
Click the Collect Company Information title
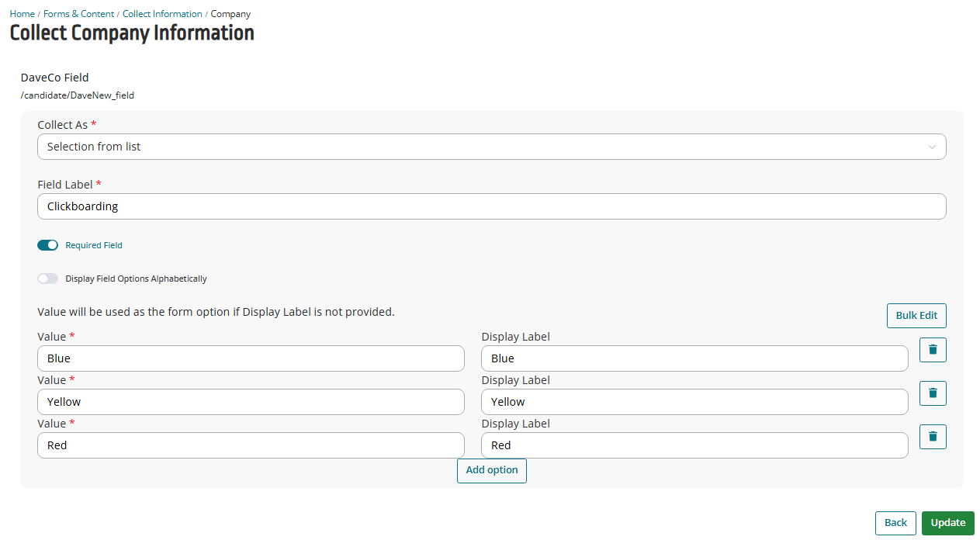point(132,33)
